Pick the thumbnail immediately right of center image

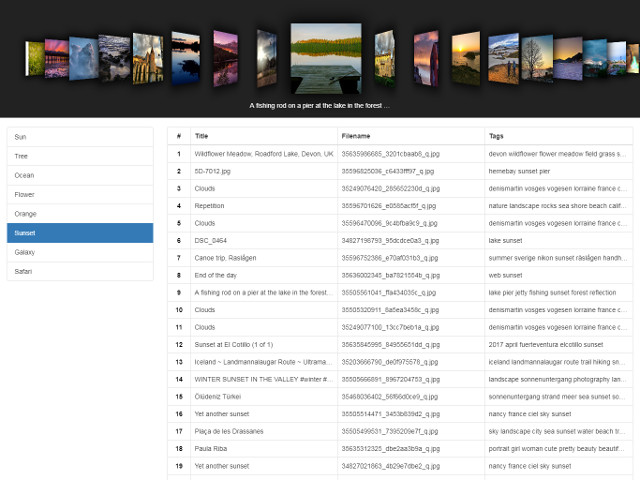click(x=385, y=58)
